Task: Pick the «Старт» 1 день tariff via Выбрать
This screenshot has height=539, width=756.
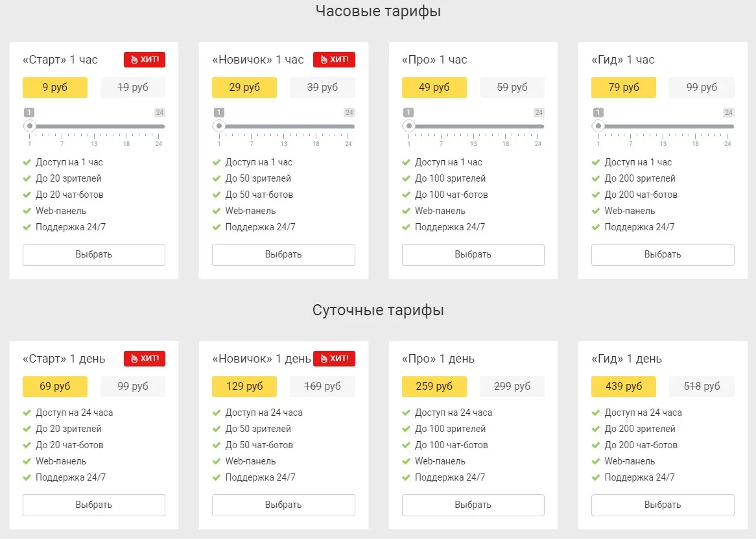Action: [94, 505]
